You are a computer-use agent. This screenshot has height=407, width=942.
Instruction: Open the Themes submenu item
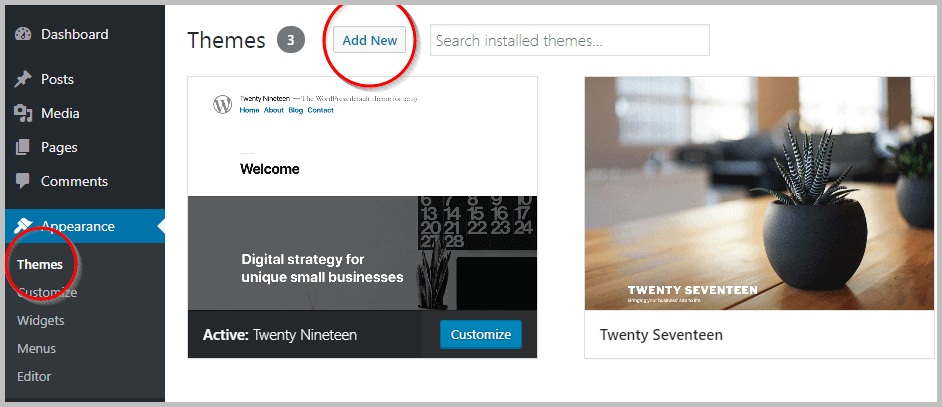[40, 264]
